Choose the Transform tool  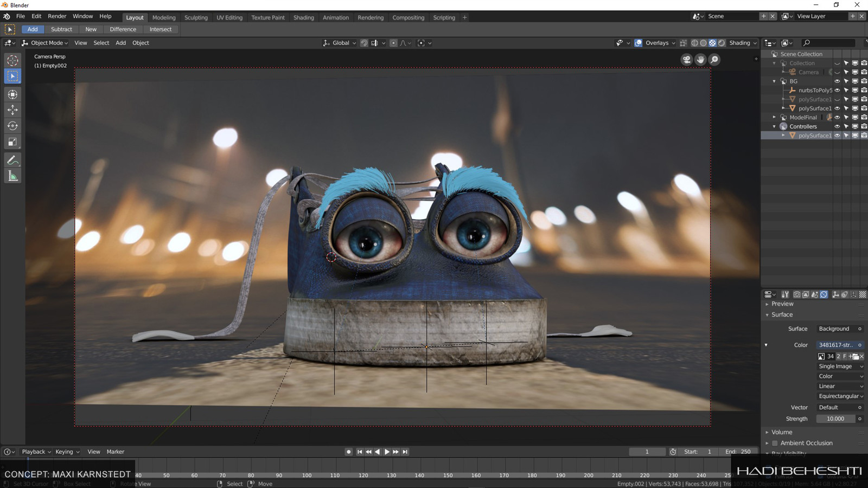click(12, 94)
